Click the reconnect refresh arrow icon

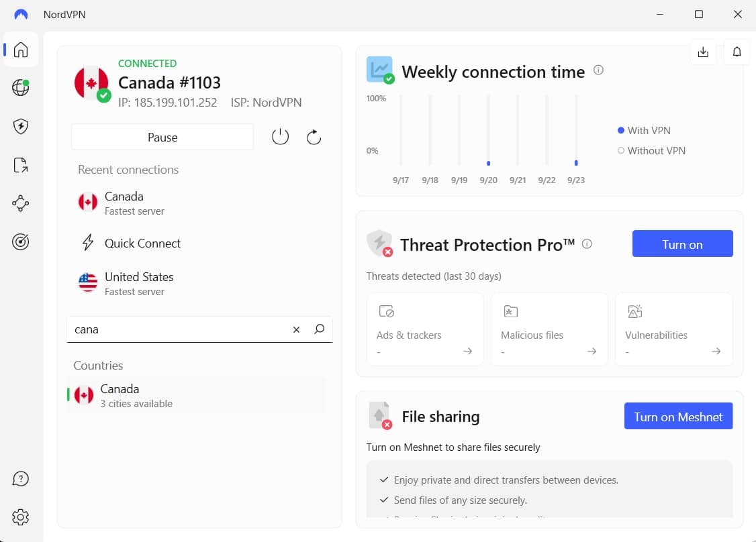pos(314,138)
